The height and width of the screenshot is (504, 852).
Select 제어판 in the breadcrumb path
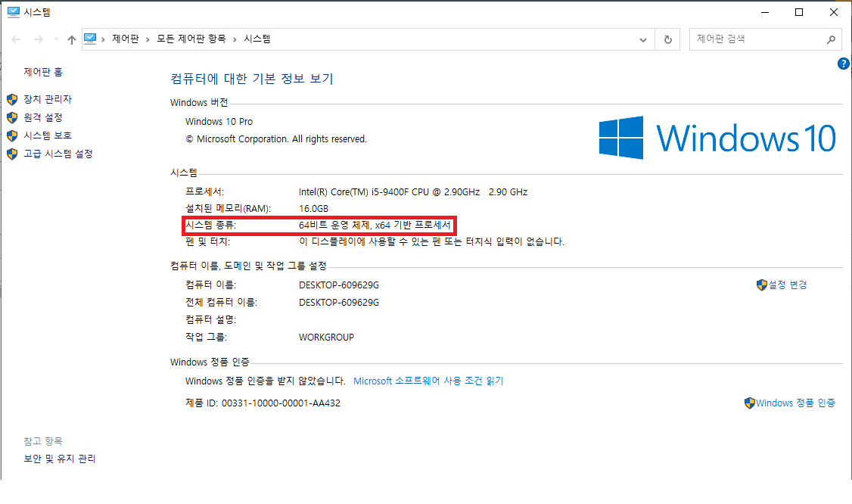(x=126, y=39)
